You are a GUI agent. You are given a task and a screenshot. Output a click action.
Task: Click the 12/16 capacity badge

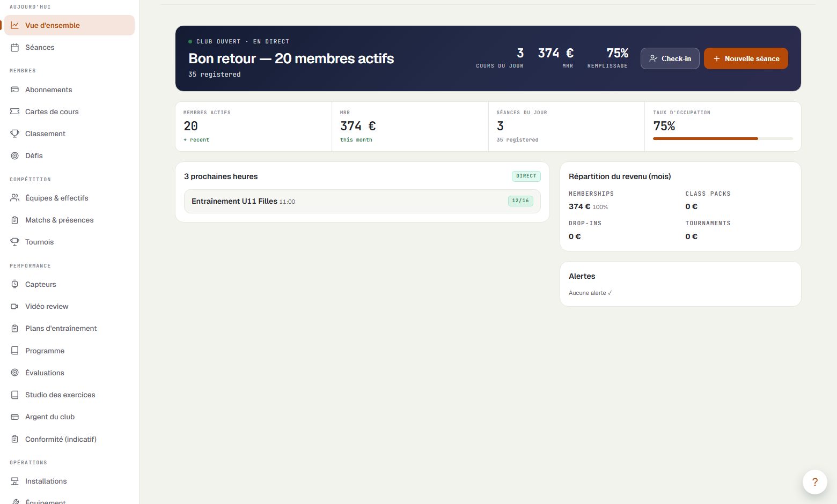pos(520,201)
